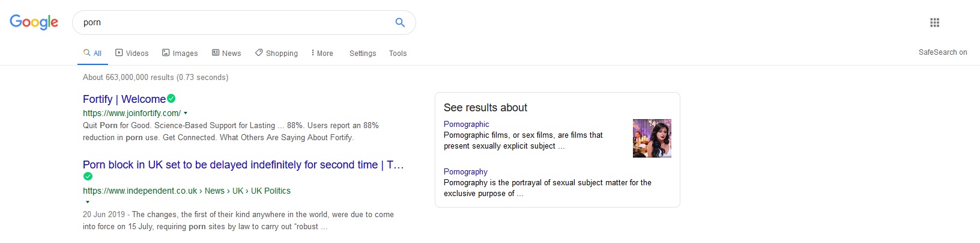This screenshot has height=243, width=980.
Task: Expand dropdown arrow beside joinfortify.com URL
Action: pyautogui.click(x=186, y=113)
